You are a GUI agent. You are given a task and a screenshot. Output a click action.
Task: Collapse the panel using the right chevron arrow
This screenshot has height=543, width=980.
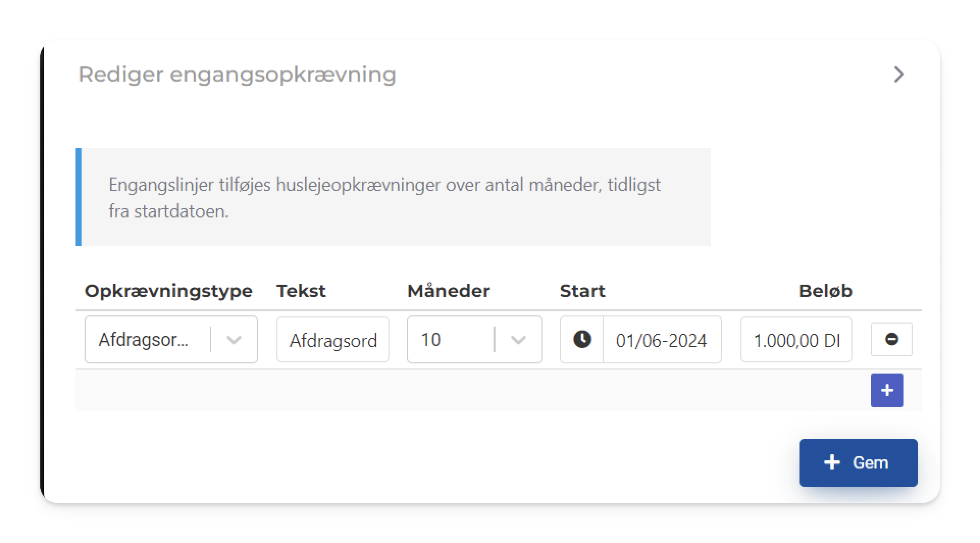coord(898,75)
